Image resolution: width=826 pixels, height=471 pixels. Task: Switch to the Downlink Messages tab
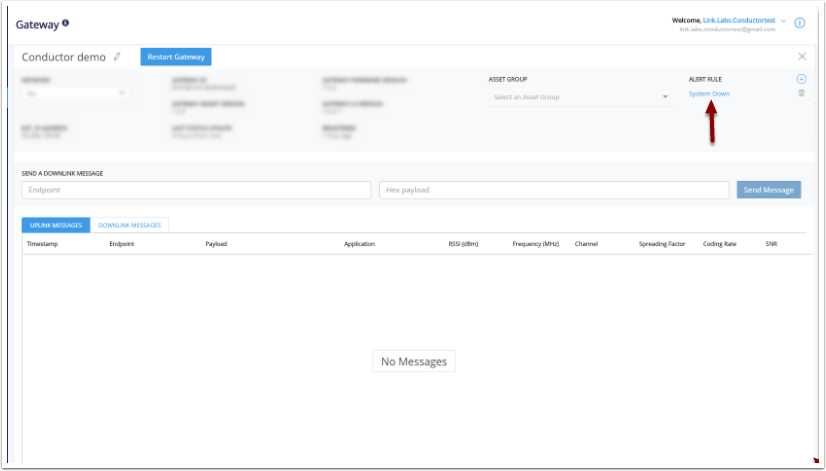click(129, 226)
